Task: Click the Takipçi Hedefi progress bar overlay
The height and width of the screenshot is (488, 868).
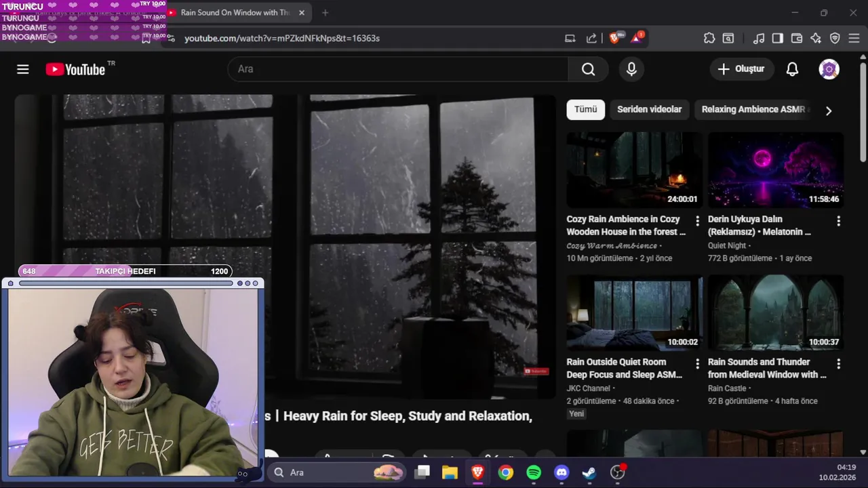Action: click(125, 271)
